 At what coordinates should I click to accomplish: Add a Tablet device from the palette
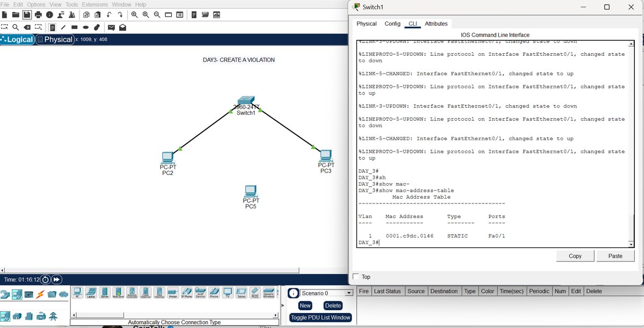click(x=241, y=293)
